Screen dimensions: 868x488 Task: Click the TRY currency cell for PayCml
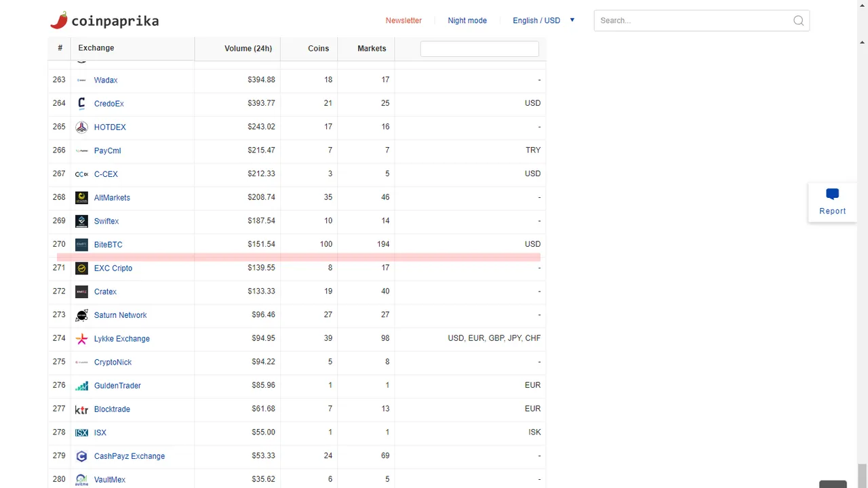533,150
